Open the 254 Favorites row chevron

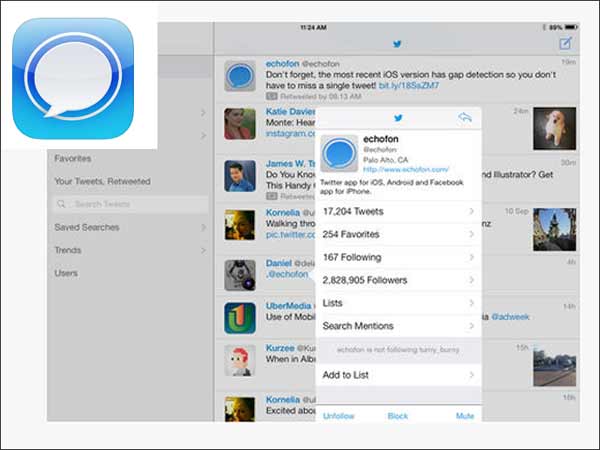(472, 234)
